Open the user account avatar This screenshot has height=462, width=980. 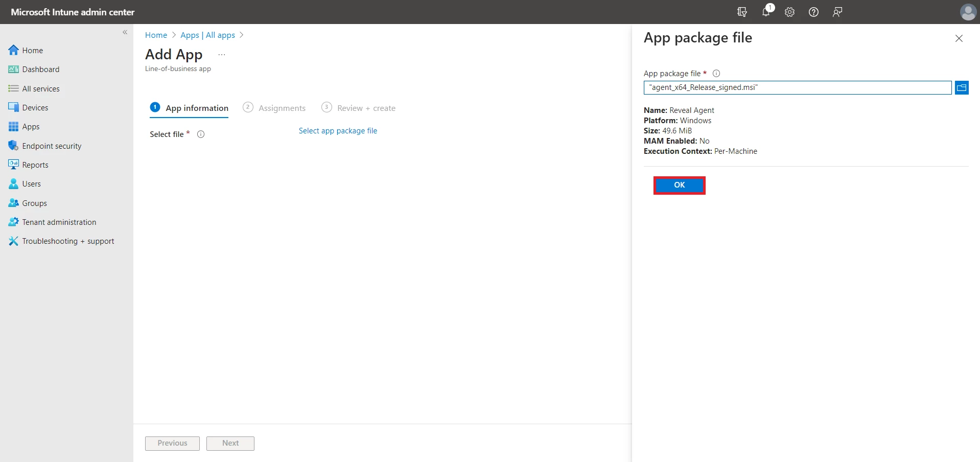(x=968, y=12)
